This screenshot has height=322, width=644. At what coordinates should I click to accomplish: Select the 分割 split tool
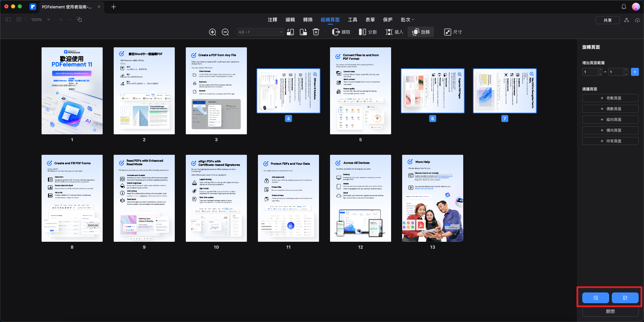[368, 32]
